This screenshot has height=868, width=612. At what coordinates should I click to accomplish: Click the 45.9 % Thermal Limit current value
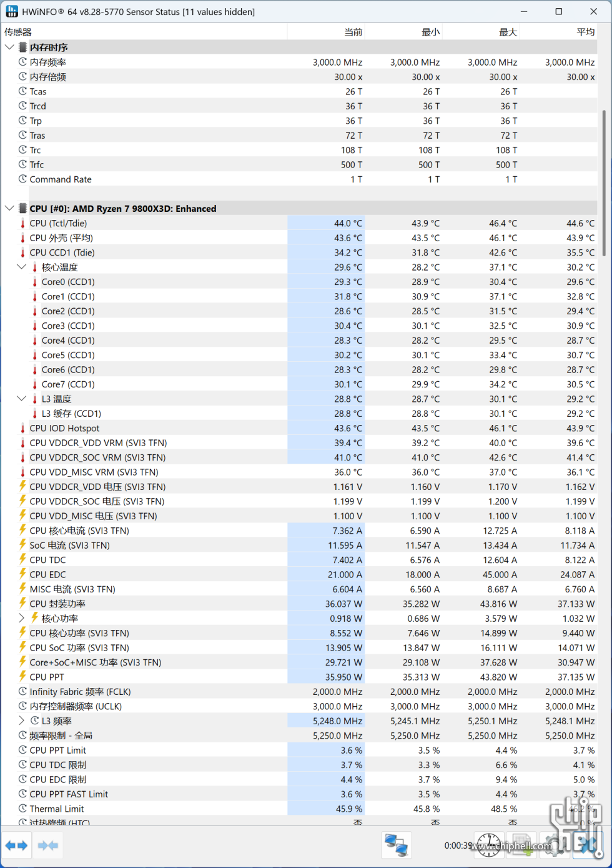click(x=349, y=809)
